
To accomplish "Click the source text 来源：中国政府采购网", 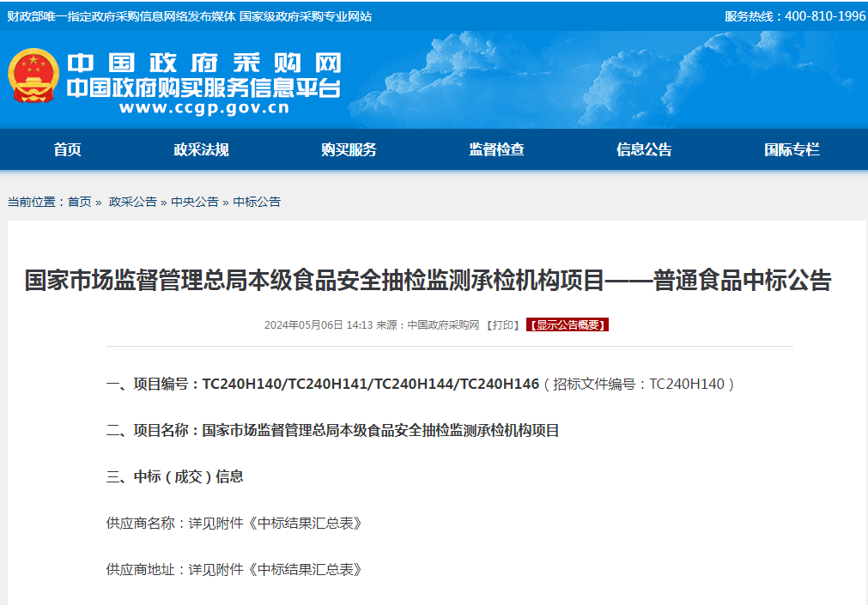I will tap(428, 324).
